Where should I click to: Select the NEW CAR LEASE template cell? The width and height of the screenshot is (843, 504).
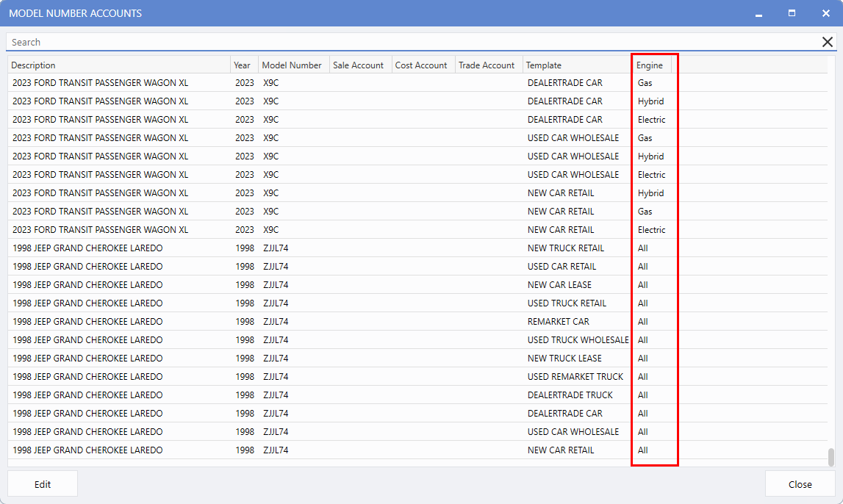coord(559,285)
